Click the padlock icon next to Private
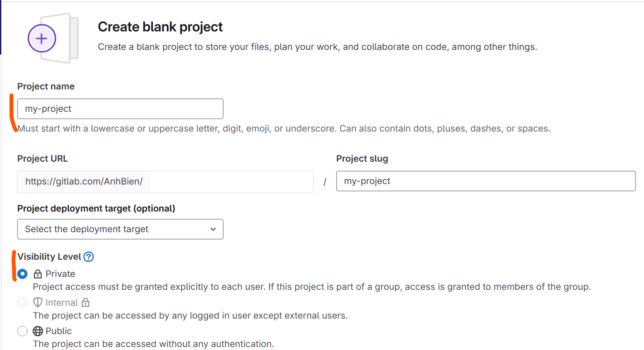This screenshot has height=350, width=644. (x=37, y=273)
